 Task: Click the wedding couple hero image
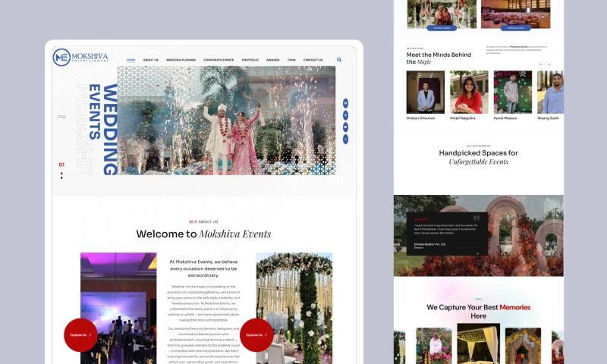pyautogui.click(x=226, y=121)
